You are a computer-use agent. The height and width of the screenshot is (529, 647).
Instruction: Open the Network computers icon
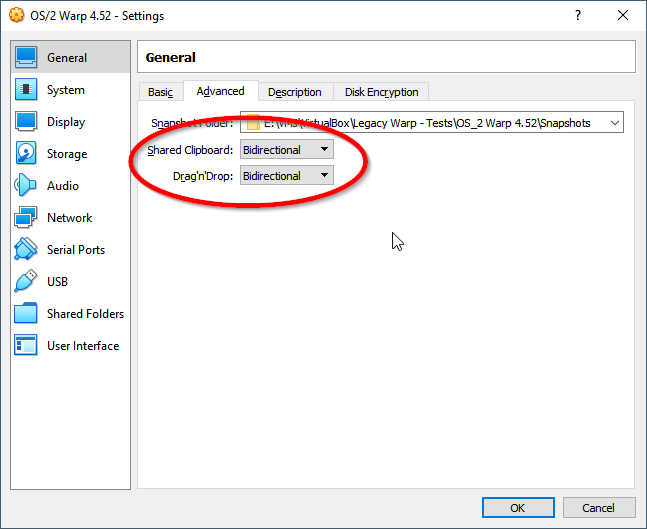tap(26, 217)
